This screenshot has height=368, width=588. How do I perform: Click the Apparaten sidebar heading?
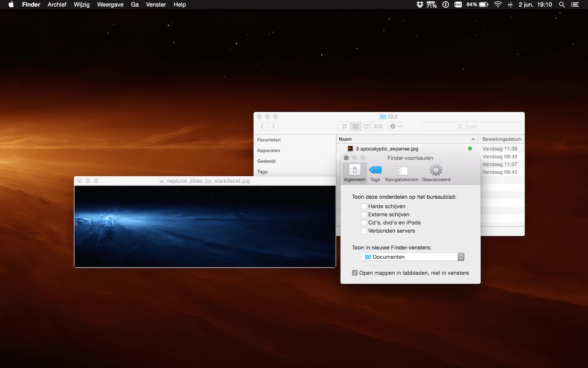tap(268, 150)
